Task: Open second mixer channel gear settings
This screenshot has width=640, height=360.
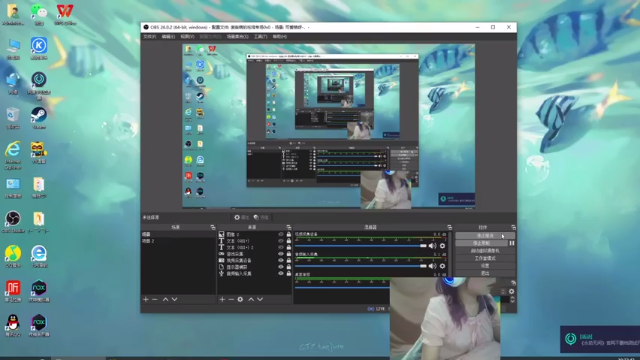Action: (442, 266)
